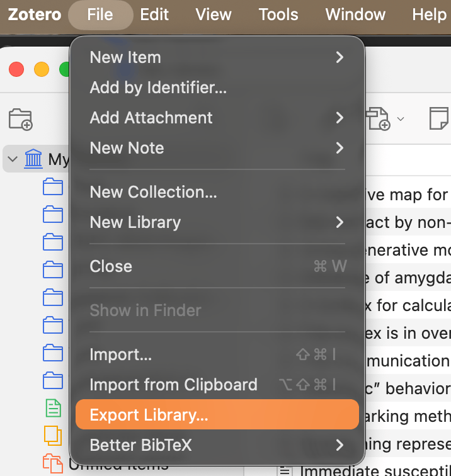Image resolution: width=451 pixels, height=476 pixels.
Task: Expand the New Note submenu
Action: pos(217,148)
